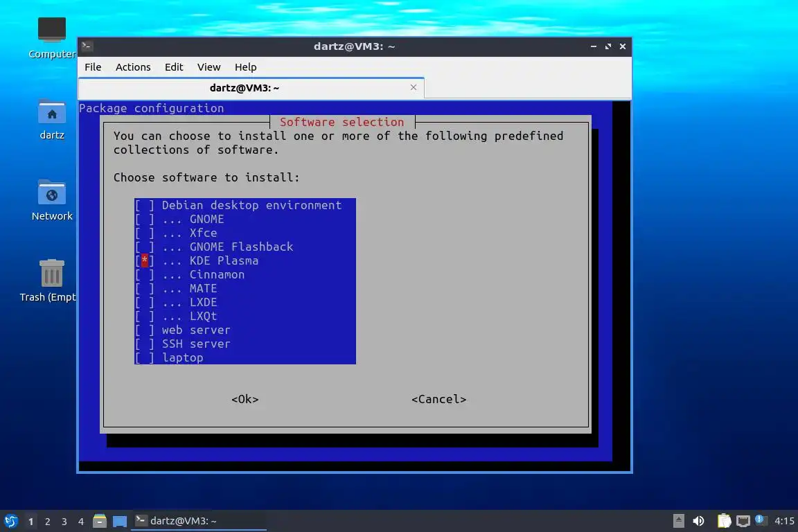Click <Cancel> in the Software selection dialog
Image resolution: width=798 pixels, height=532 pixels.
(438, 399)
